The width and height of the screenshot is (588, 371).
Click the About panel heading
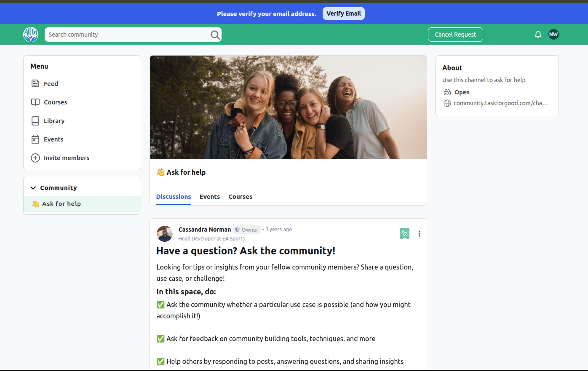[x=452, y=68]
